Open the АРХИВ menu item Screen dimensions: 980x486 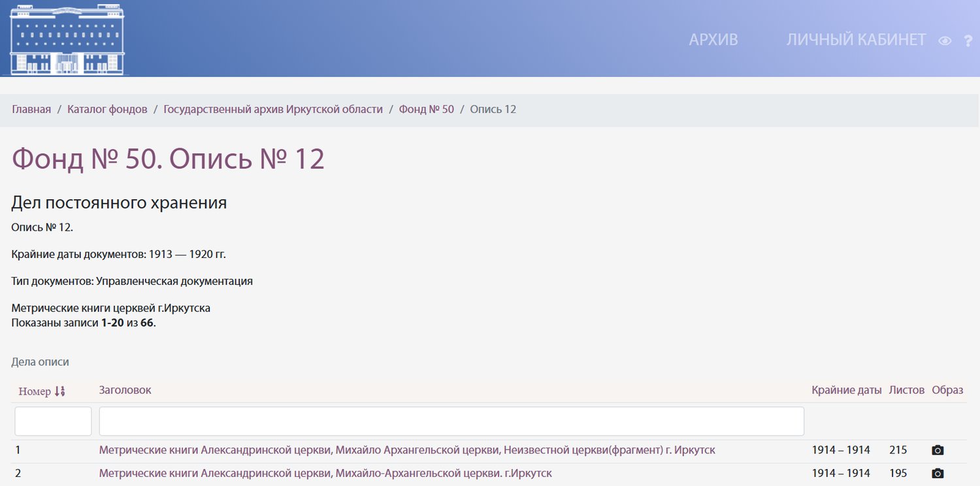click(x=713, y=40)
